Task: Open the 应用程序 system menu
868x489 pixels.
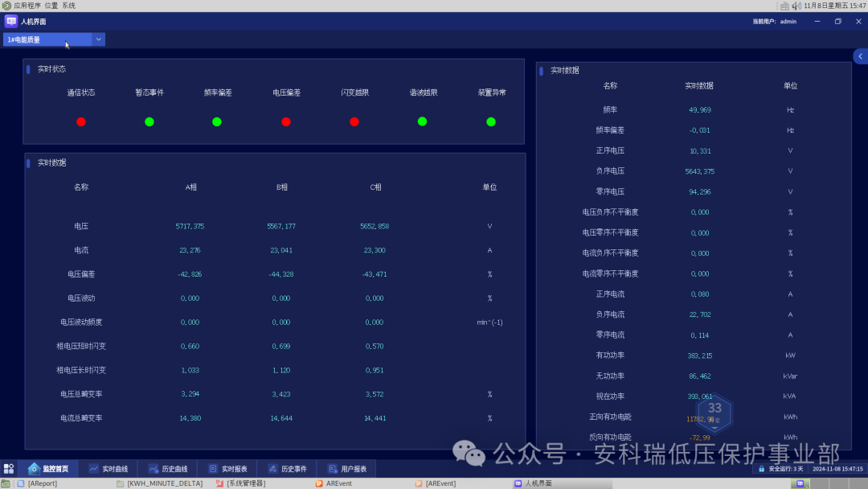Action: point(27,6)
